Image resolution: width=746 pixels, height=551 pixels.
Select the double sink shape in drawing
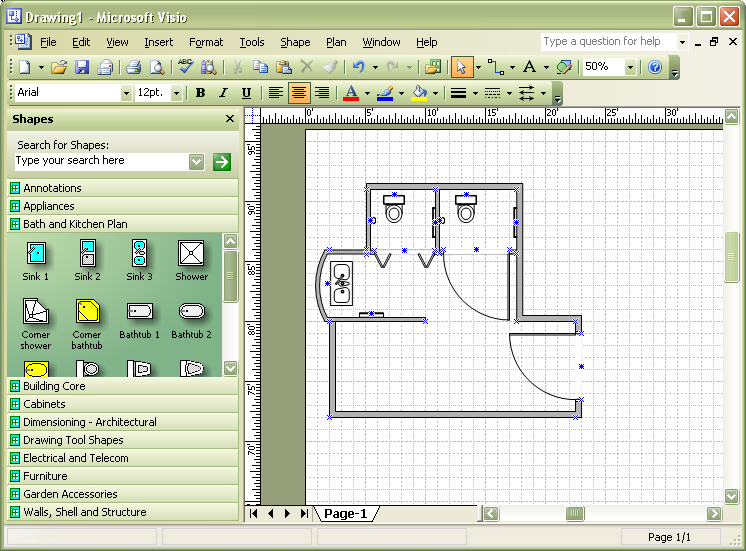coord(342,284)
